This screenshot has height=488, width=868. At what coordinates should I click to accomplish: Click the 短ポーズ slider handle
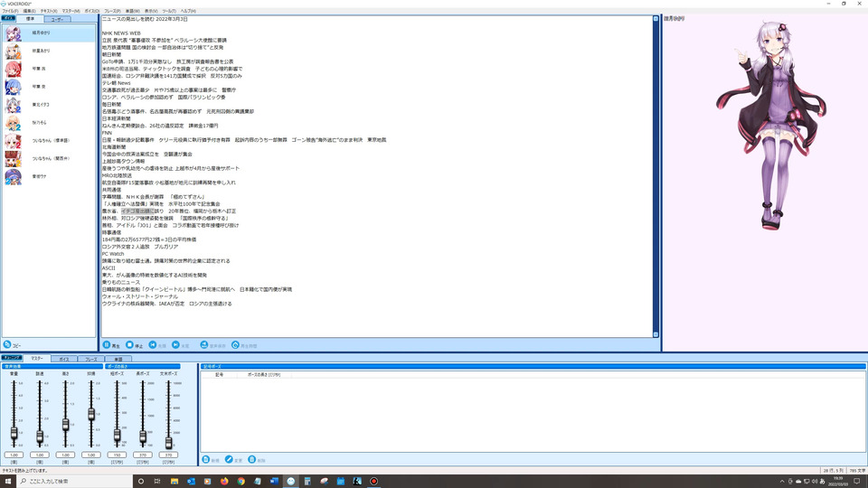point(117,435)
